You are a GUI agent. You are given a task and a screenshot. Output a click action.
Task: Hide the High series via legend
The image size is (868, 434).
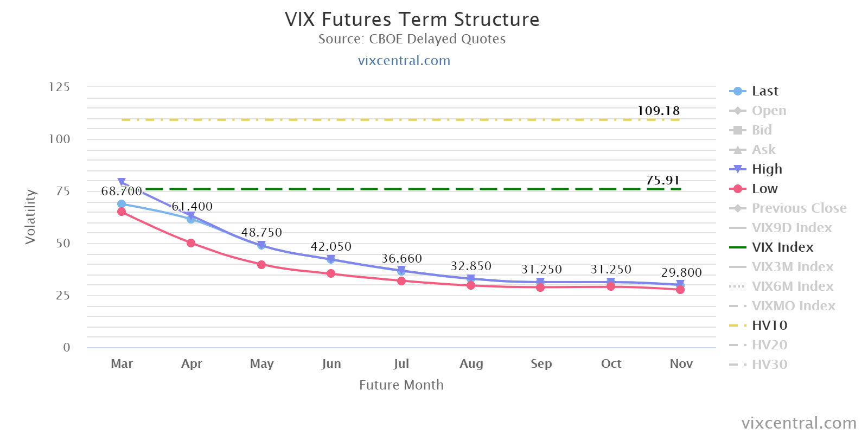(767, 169)
